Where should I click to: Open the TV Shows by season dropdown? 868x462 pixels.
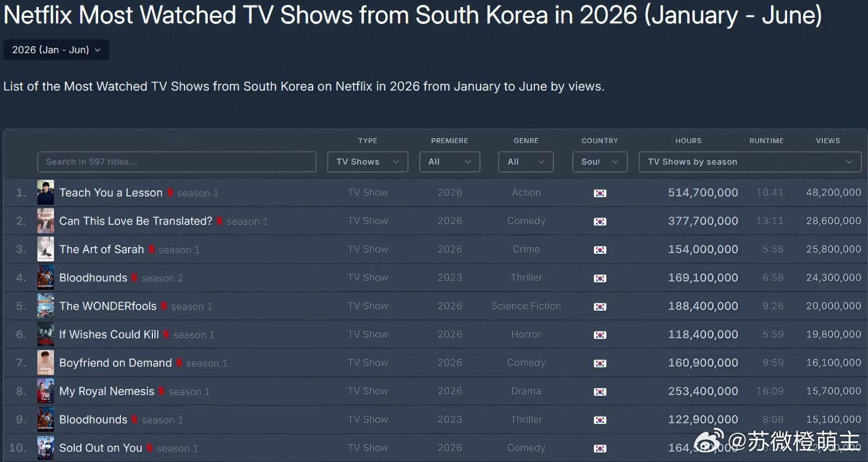[750, 162]
